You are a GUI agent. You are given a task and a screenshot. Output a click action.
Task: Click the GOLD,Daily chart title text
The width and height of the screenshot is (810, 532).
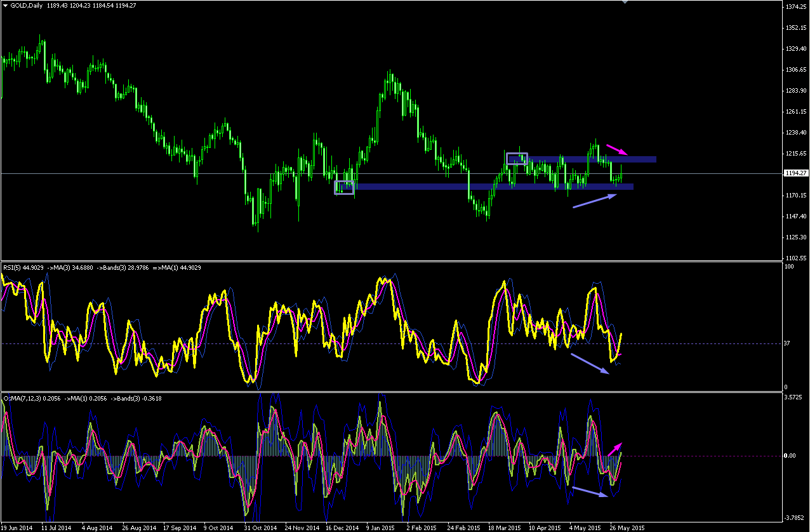pyautogui.click(x=27, y=6)
